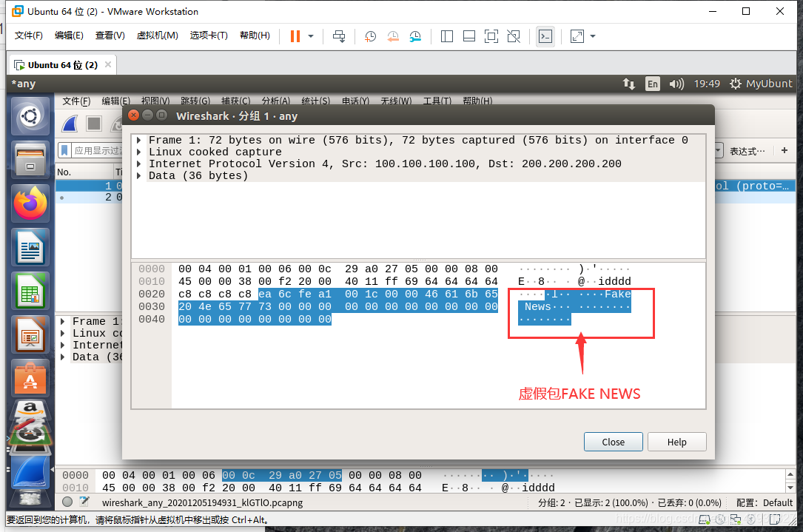
Task: Open the Ubuntu volume indicator
Action: tap(676, 84)
